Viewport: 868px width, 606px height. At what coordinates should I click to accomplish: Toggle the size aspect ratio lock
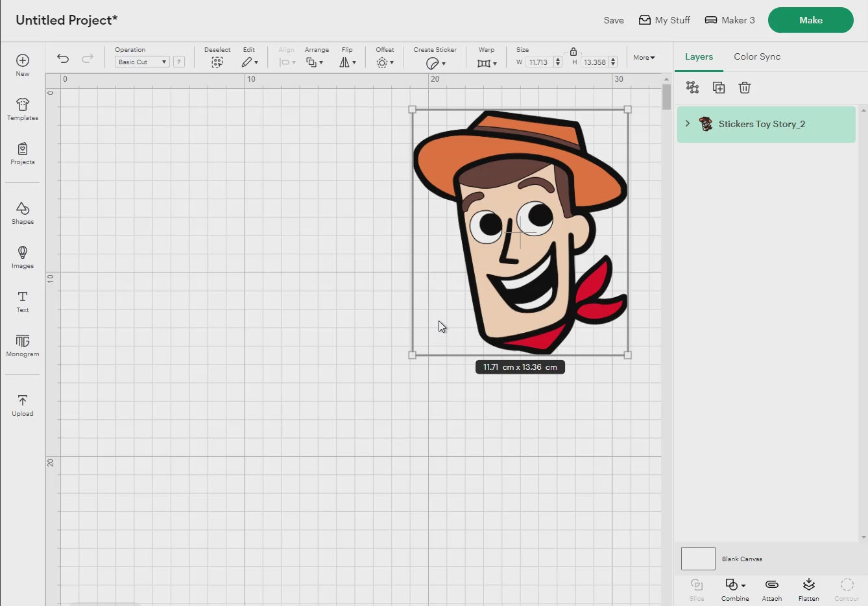pos(573,51)
